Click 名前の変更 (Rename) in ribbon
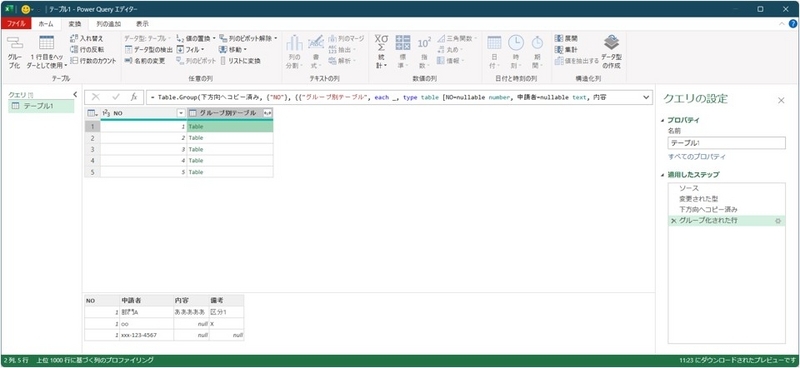The width and height of the screenshot is (800, 368). (145, 61)
